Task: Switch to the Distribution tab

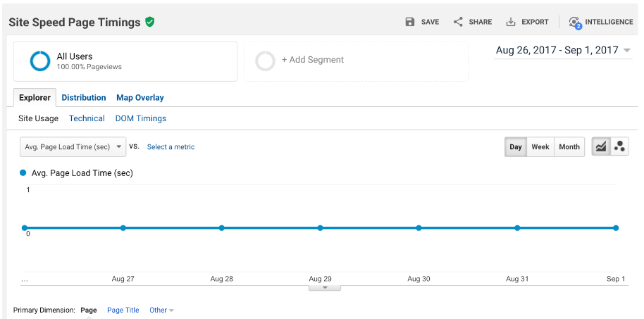Action: pyautogui.click(x=84, y=98)
